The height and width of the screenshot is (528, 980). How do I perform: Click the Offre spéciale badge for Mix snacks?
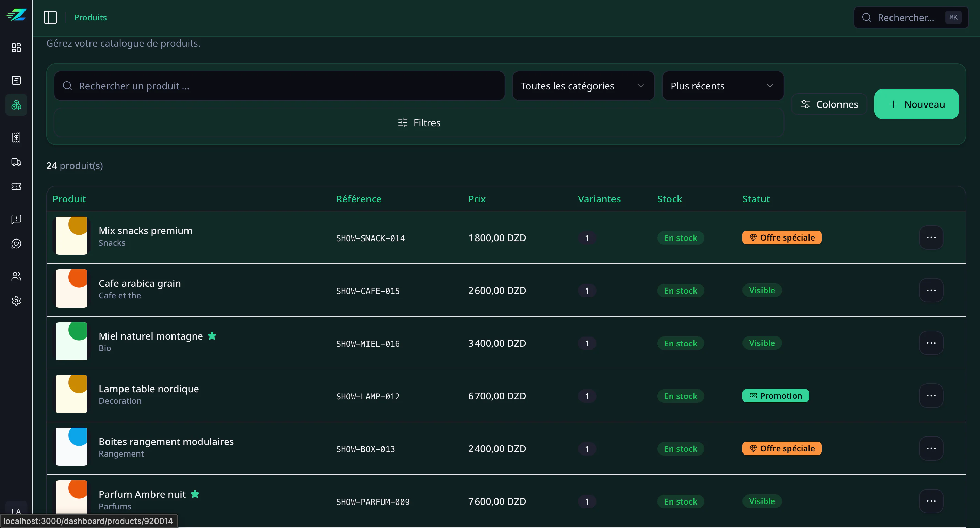coord(782,238)
